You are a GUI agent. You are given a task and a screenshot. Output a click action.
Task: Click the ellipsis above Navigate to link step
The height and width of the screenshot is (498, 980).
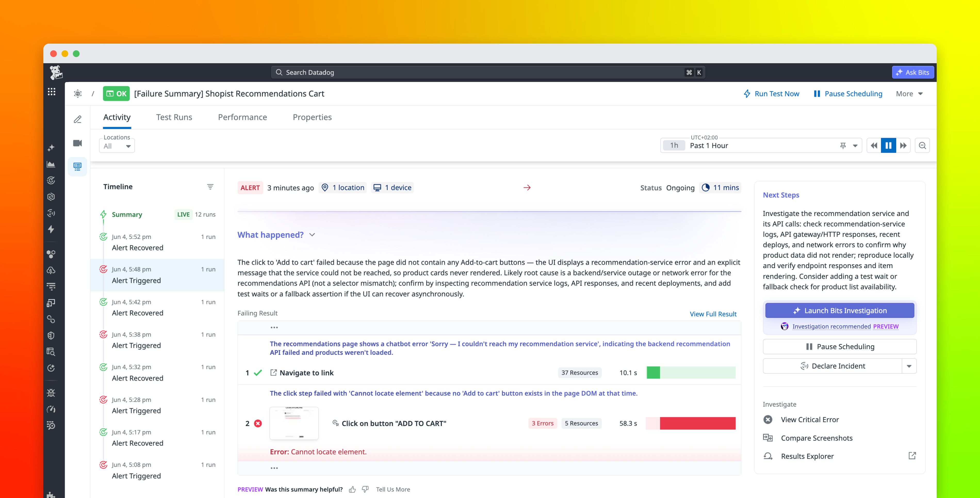(x=274, y=327)
